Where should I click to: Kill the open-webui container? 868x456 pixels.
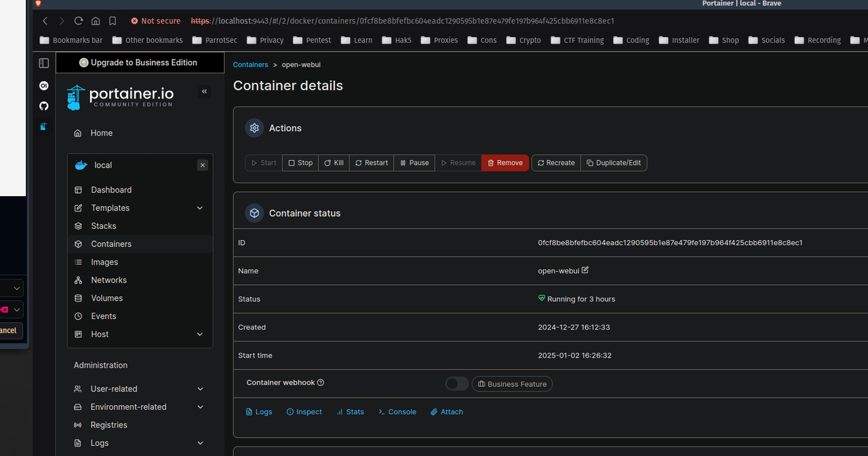[x=334, y=163]
